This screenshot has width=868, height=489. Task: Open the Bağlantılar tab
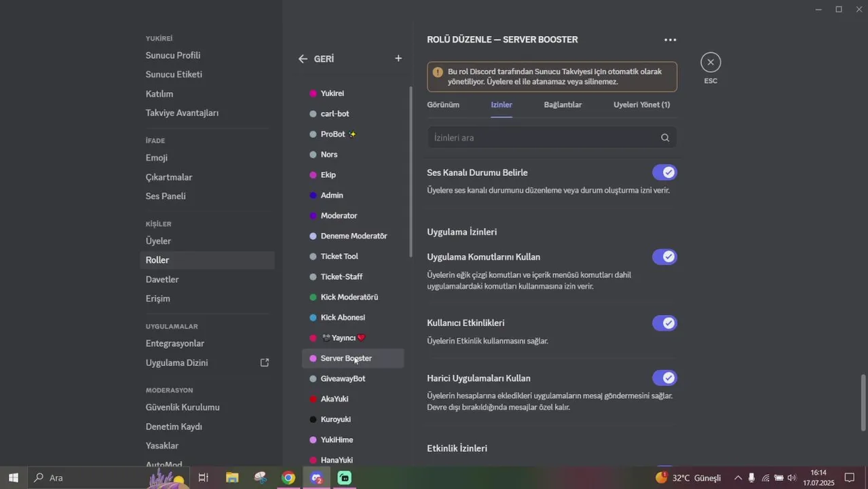click(x=563, y=105)
